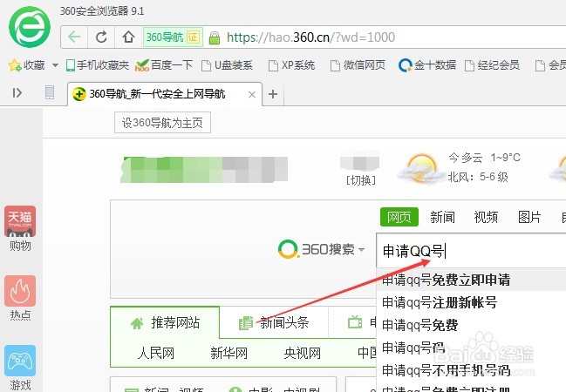Screen dimensions: 566x392
Task: Click the cloudy weather icon
Action: [x=421, y=168]
